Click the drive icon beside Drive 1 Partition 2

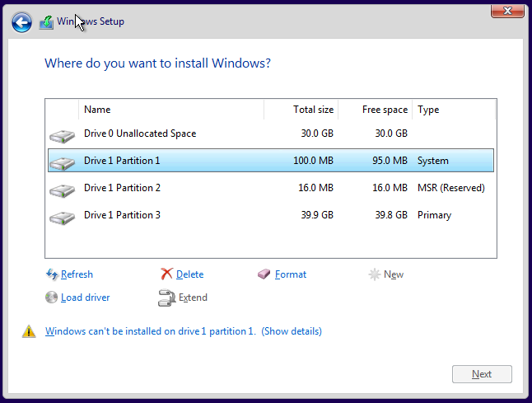tap(62, 190)
